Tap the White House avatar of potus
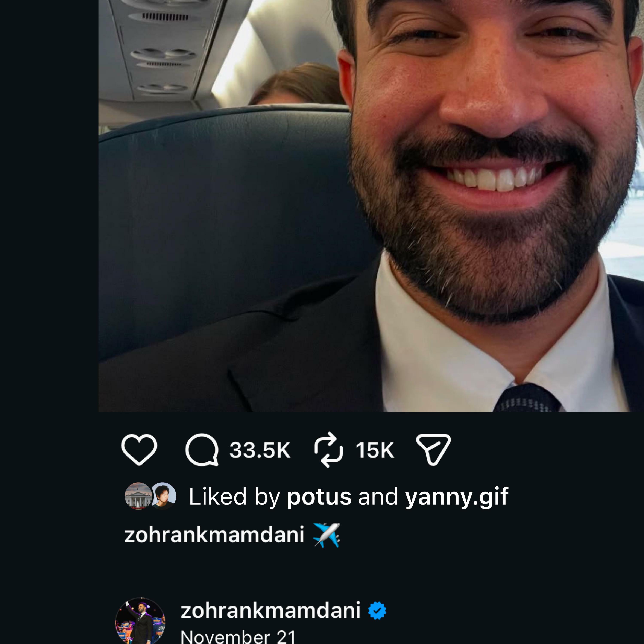The width and height of the screenshot is (644, 644). (138, 496)
